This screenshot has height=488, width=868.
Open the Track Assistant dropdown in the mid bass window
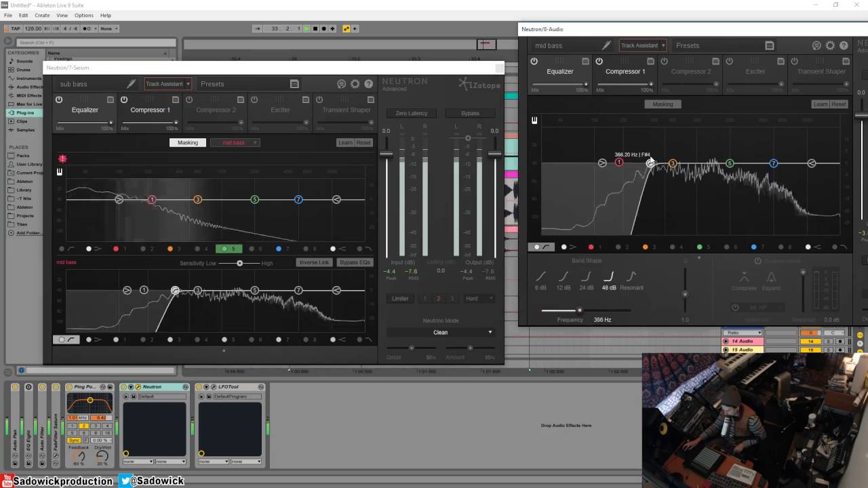643,45
